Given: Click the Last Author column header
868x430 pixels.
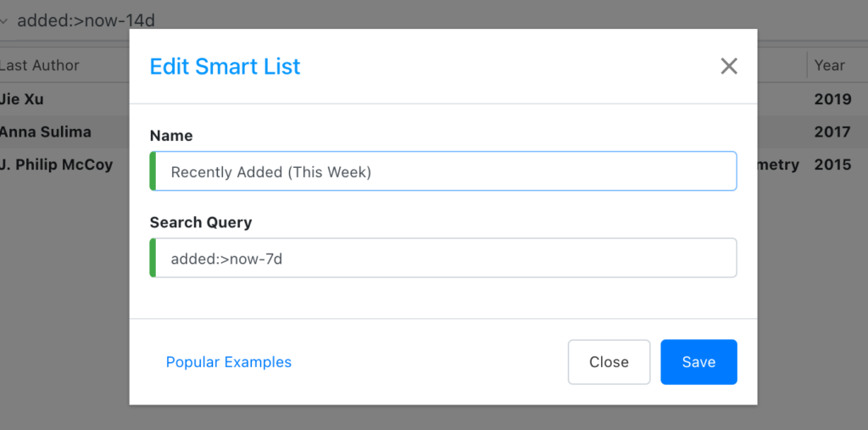Looking at the screenshot, I should (x=40, y=65).
